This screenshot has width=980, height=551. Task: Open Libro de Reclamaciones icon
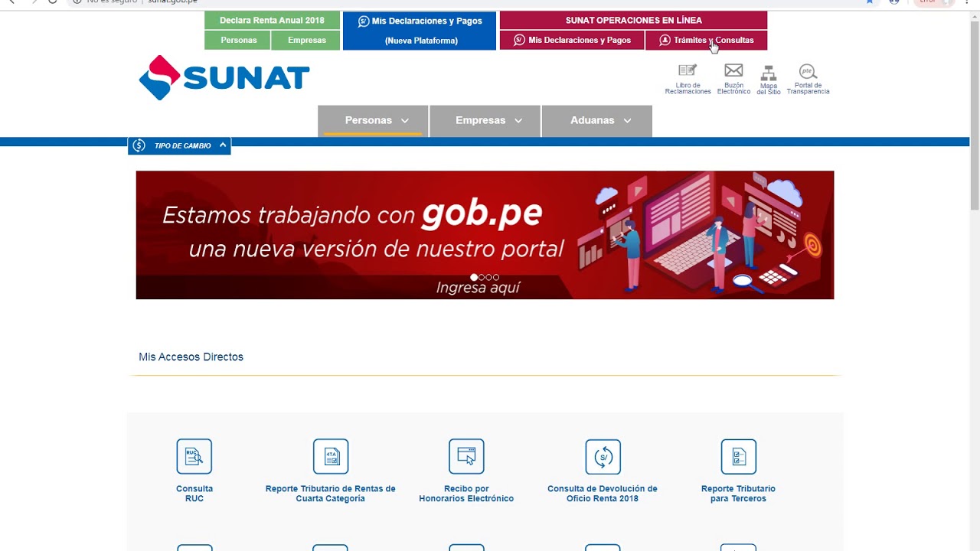(688, 71)
